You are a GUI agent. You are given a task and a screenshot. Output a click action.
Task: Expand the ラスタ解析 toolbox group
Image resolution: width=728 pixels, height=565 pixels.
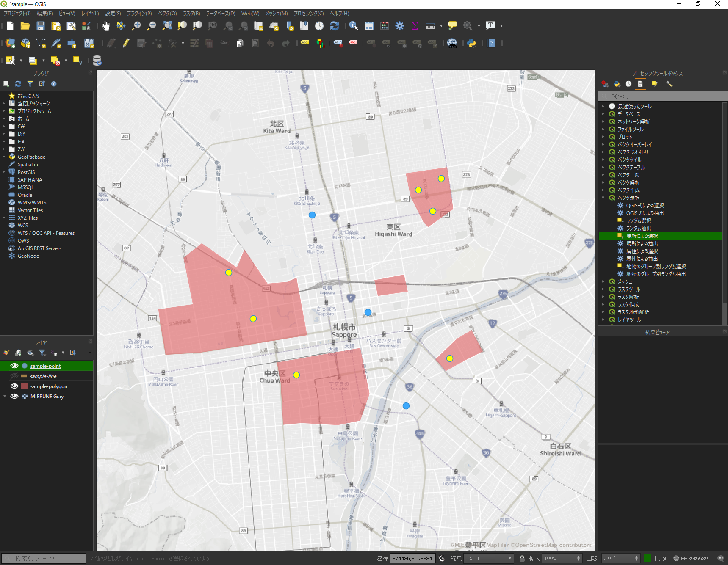pos(603,297)
